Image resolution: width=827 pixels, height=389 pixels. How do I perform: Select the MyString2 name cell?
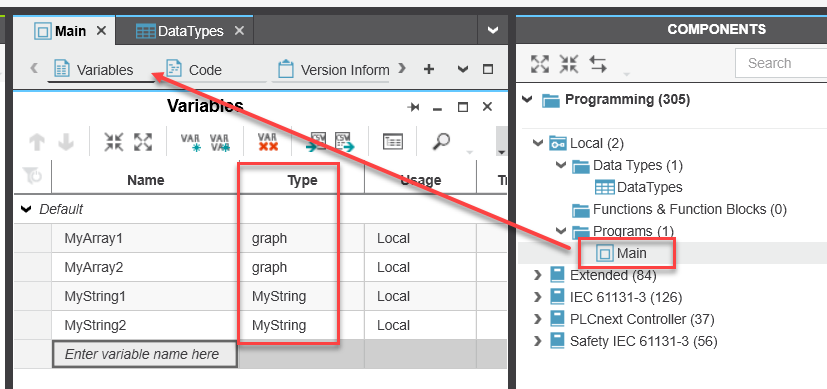146,325
